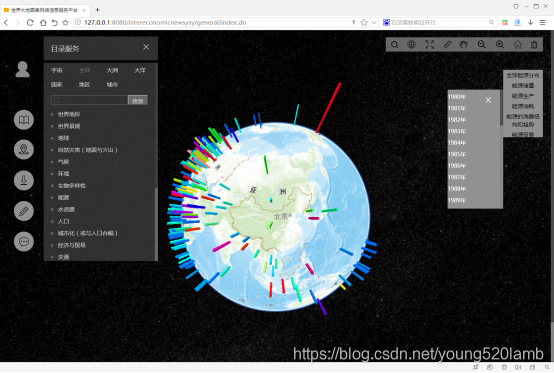Zoom out with the minus magnifier

482,45
